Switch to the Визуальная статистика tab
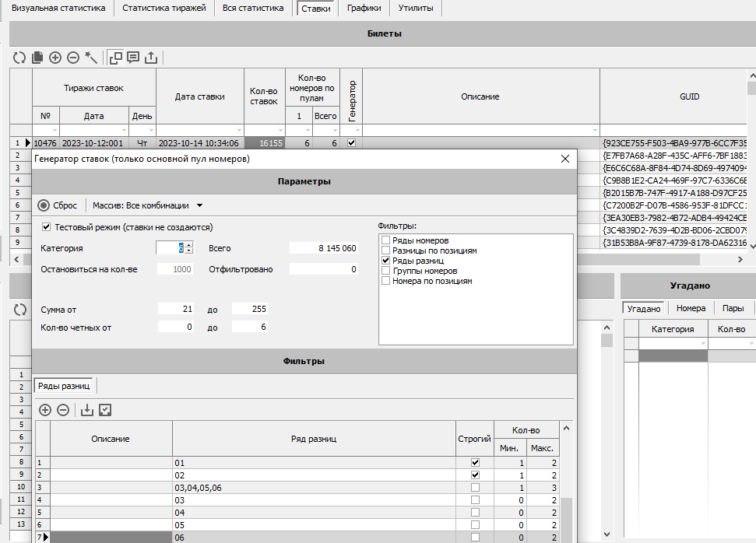The image size is (756, 543). pos(58,8)
